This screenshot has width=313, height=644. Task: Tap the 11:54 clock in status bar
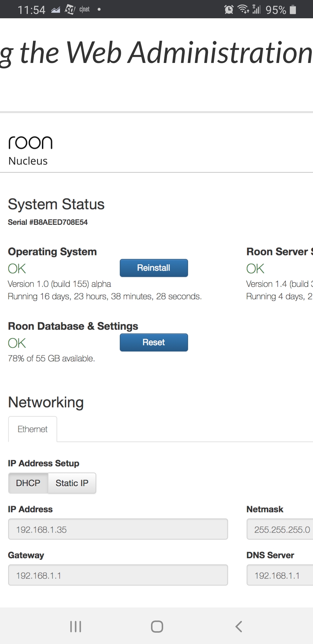[32, 10]
